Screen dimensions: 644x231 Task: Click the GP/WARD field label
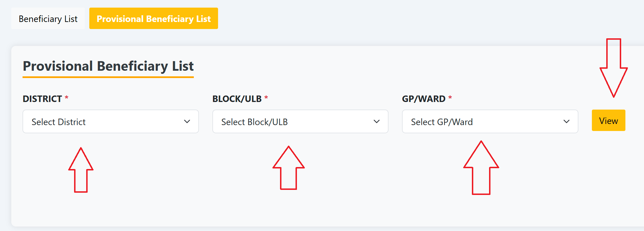(x=423, y=99)
